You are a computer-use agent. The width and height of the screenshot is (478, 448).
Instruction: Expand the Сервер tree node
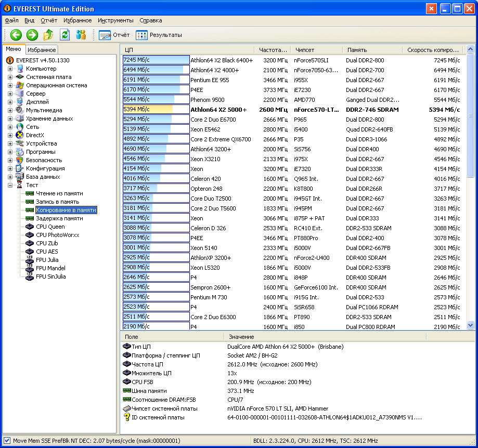10,94
